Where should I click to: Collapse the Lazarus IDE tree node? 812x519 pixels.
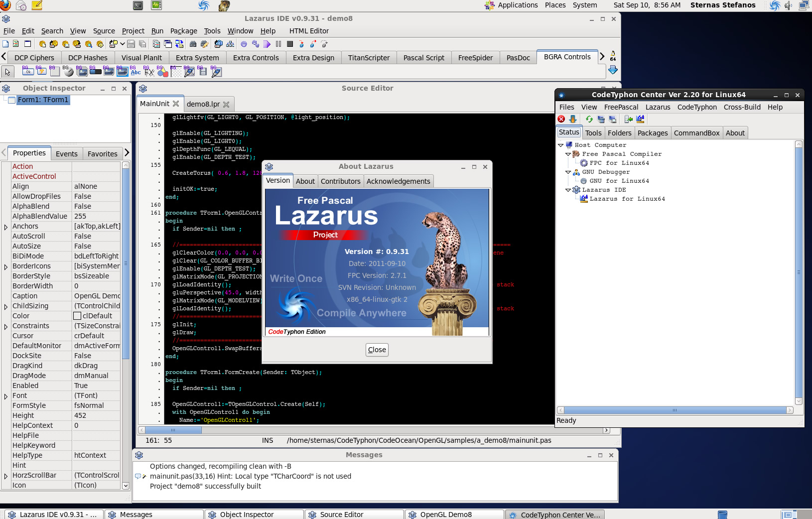click(x=568, y=190)
